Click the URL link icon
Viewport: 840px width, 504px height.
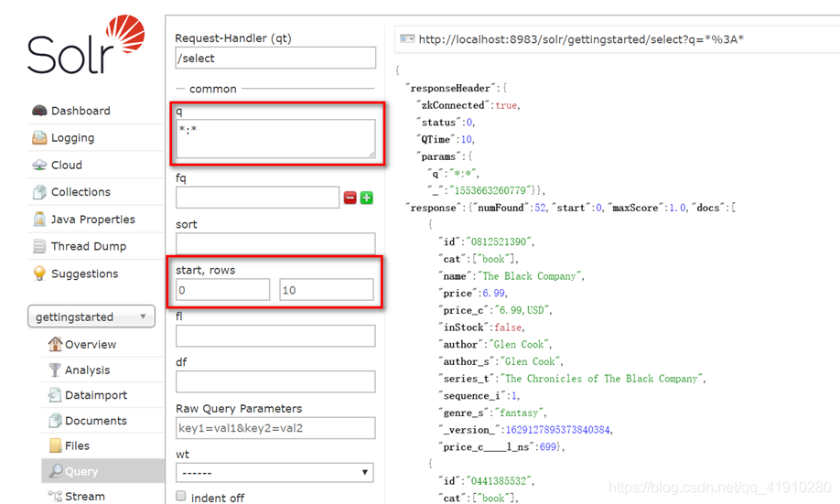point(407,39)
